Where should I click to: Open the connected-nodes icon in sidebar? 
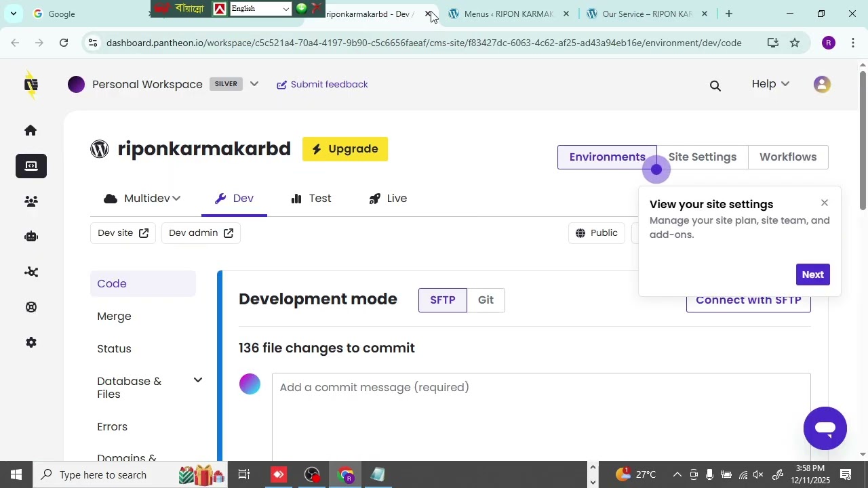tap(31, 272)
